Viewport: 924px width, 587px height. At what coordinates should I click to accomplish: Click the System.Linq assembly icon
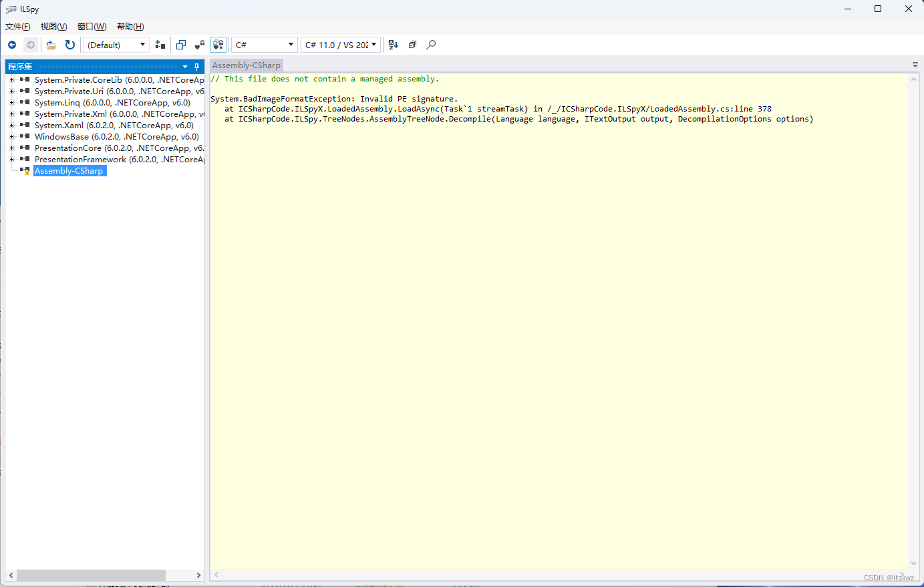point(25,102)
